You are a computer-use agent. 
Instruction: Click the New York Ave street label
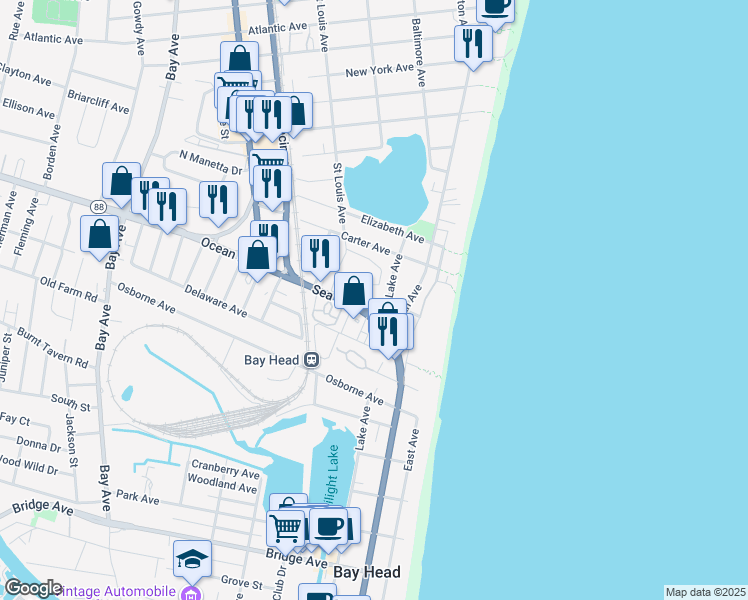coord(380,71)
